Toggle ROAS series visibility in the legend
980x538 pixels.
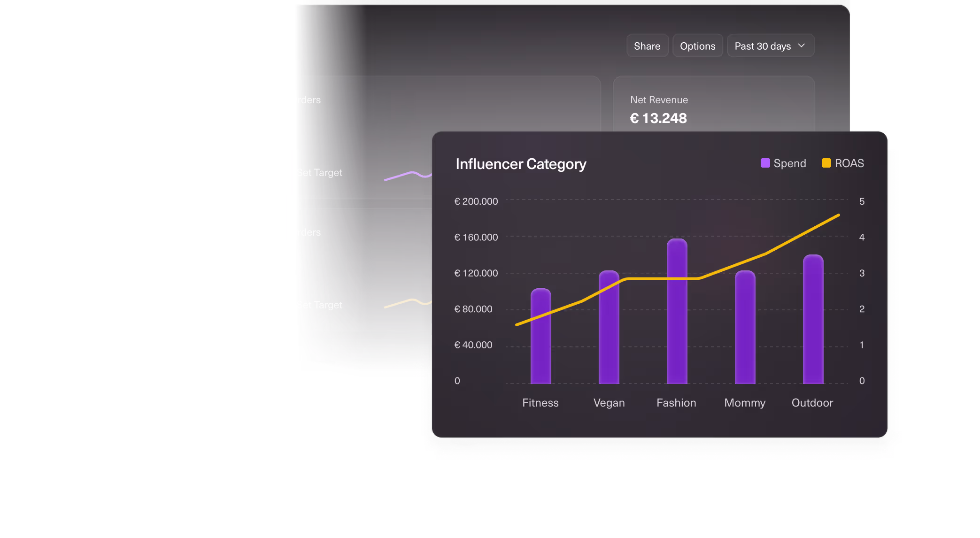(x=843, y=163)
